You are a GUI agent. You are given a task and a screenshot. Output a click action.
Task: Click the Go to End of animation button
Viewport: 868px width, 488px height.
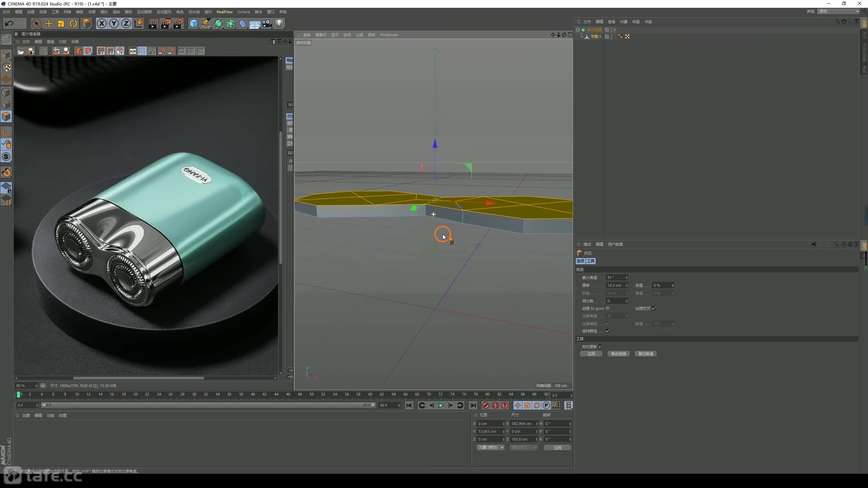[x=473, y=405]
